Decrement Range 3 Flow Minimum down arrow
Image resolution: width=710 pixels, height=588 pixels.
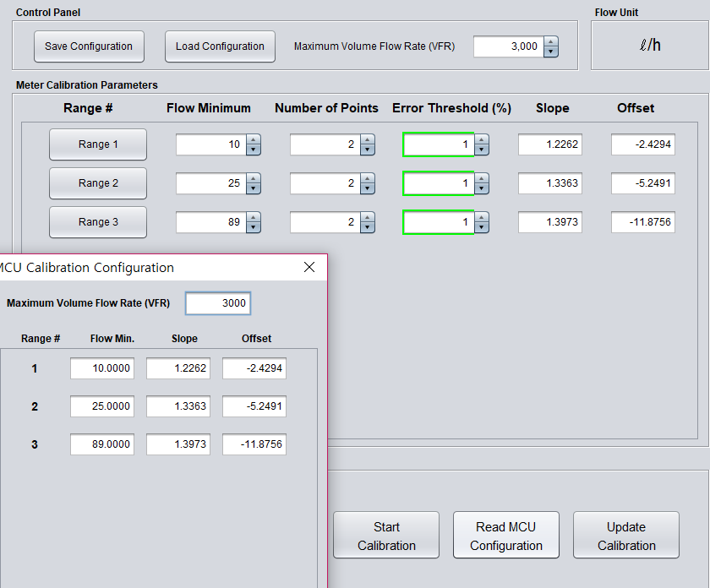point(254,227)
